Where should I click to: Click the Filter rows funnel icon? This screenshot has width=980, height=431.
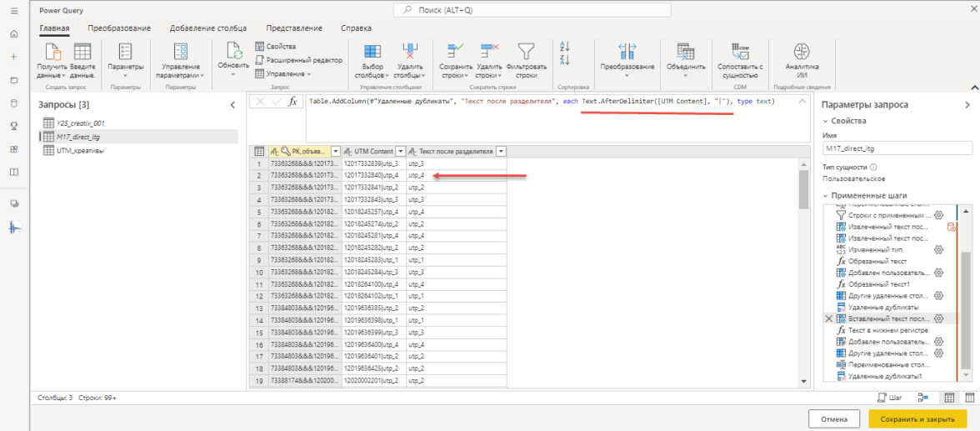pyautogui.click(x=526, y=51)
